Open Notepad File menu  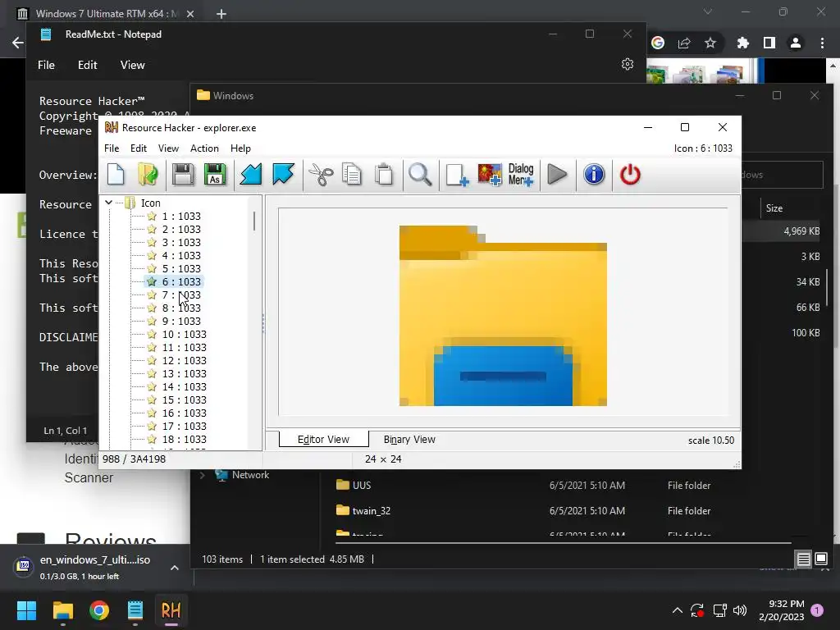click(46, 65)
